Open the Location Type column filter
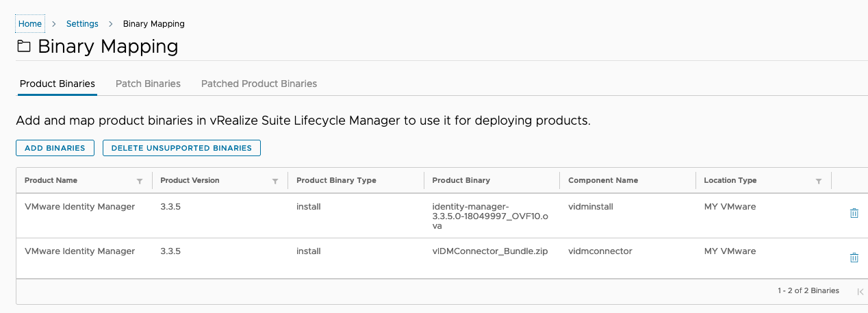Viewport: 868px width, 313px height. [818, 181]
